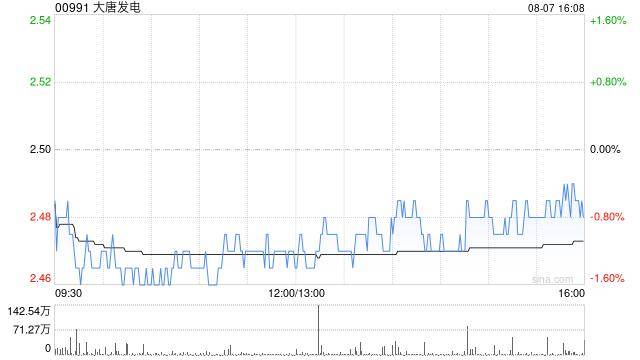The width and height of the screenshot is (640, 360).
Task: Click the 0.00% percentage label
Action: click(x=605, y=149)
